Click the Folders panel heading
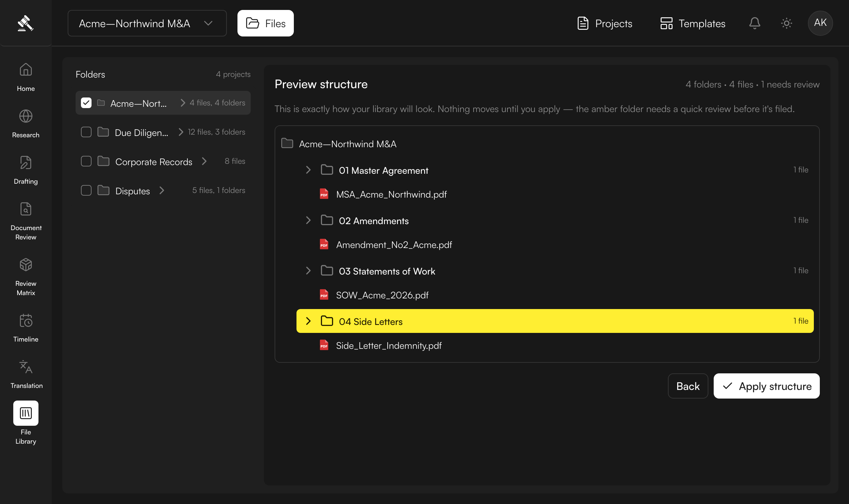 (90, 74)
